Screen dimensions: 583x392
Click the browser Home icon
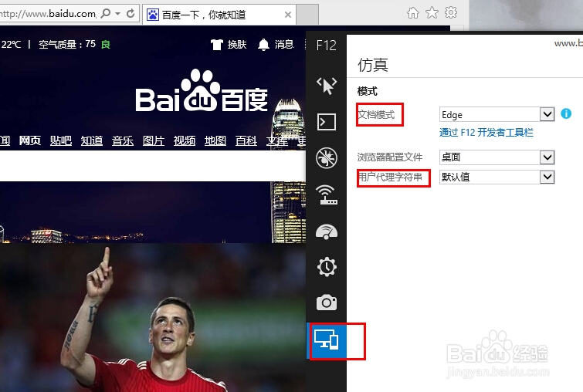(x=412, y=13)
